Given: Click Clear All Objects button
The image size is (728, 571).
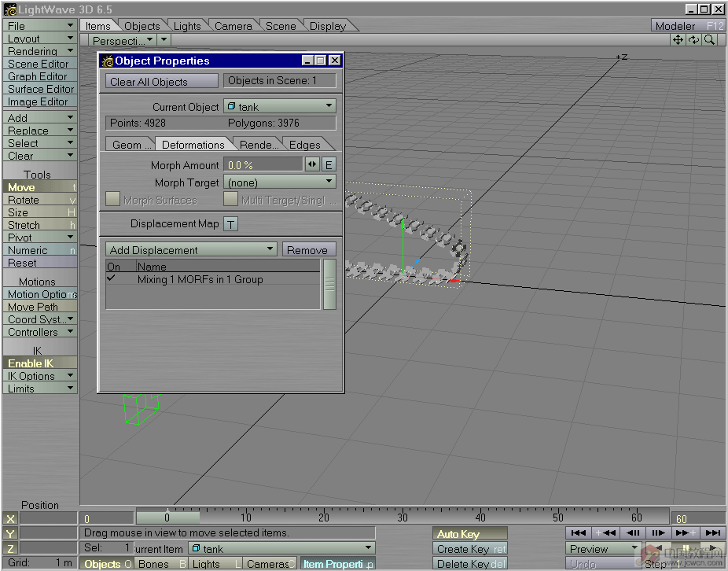Looking at the screenshot, I should click(162, 81).
